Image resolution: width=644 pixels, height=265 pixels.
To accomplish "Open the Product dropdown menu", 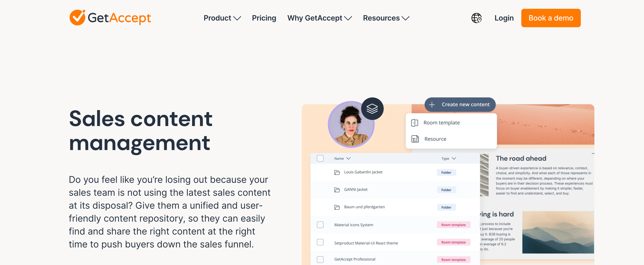I will (222, 18).
